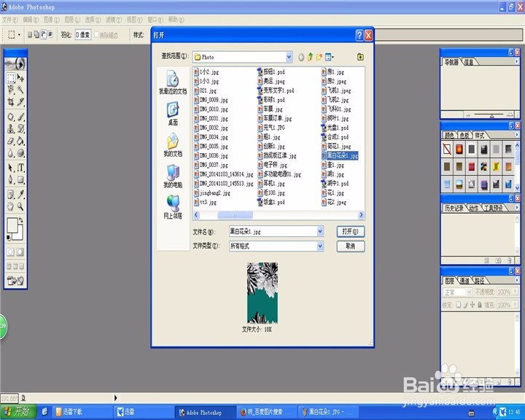Go to 我的电脑 in the places bar
The height and width of the screenshot is (420, 525).
pos(173,176)
